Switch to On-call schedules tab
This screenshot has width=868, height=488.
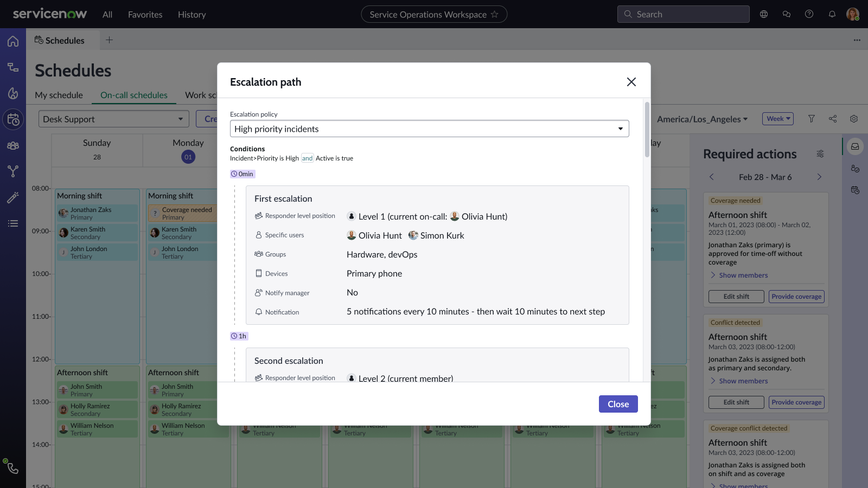134,95
